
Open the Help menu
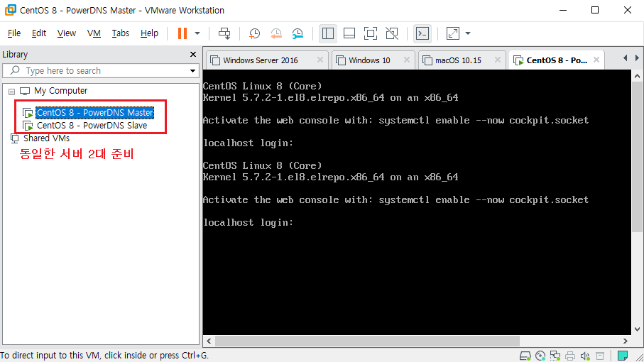click(149, 33)
